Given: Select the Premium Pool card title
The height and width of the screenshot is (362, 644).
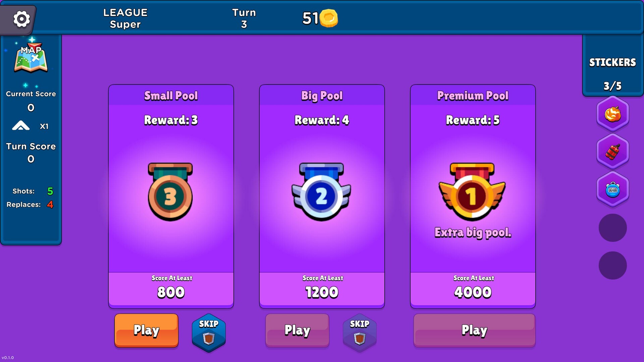Looking at the screenshot, I should click(x=473, y=96).
